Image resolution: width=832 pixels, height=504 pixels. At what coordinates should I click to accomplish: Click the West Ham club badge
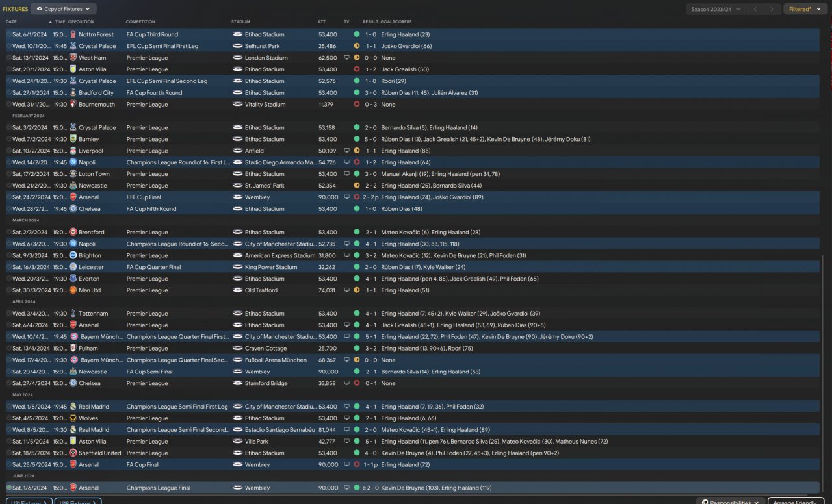coord(73,58)
